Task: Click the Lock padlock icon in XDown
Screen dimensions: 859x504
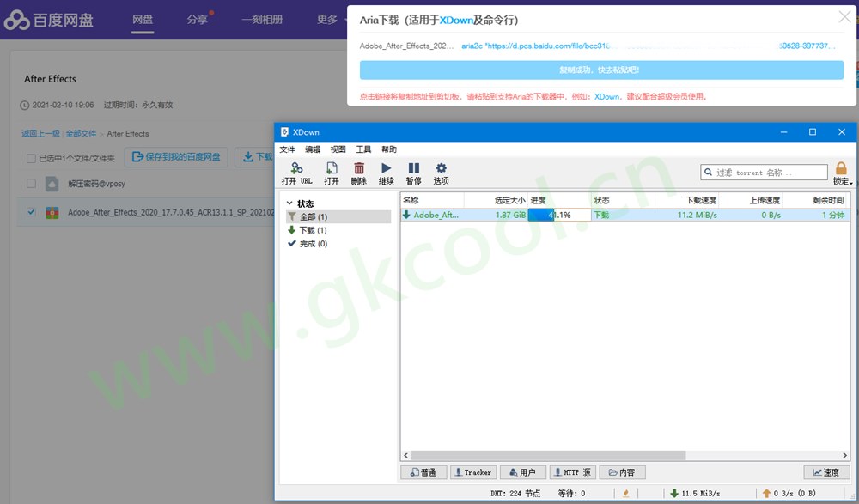Action: pos(841,168)
